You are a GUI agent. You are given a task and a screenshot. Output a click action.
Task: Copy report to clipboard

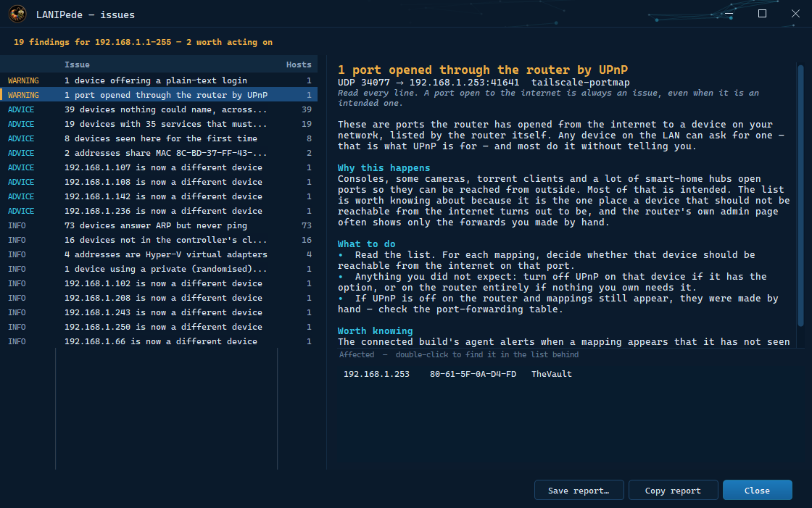coord(673,490)
